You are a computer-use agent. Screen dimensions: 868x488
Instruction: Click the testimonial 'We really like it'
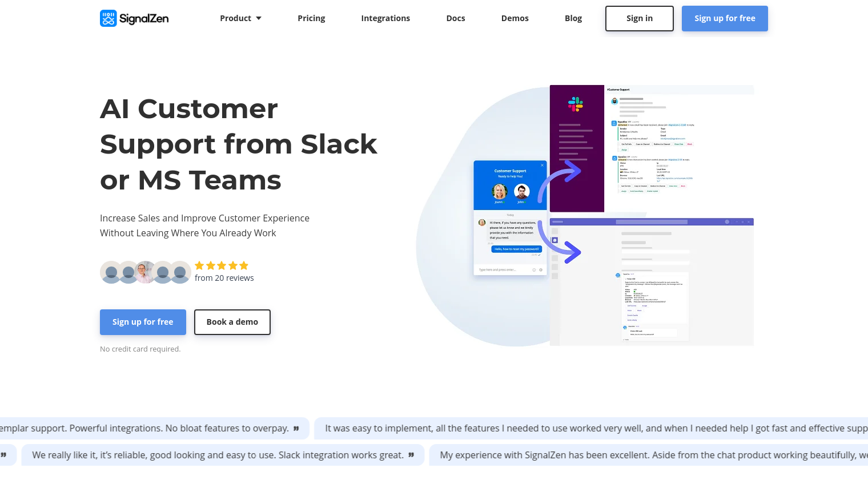click(223, 455)
